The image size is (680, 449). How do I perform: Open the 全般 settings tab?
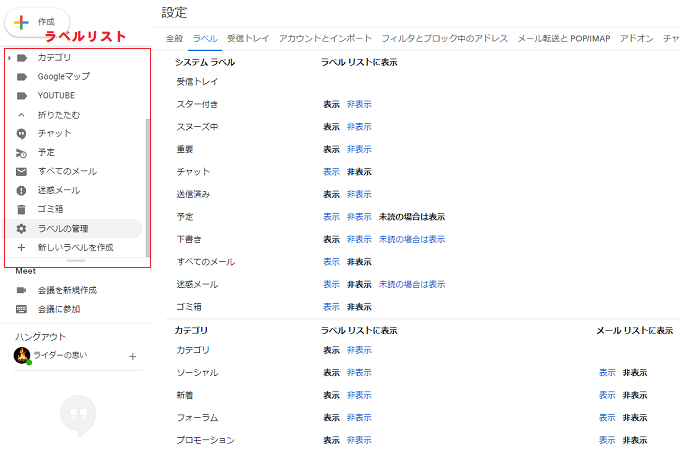click(174, 39)
